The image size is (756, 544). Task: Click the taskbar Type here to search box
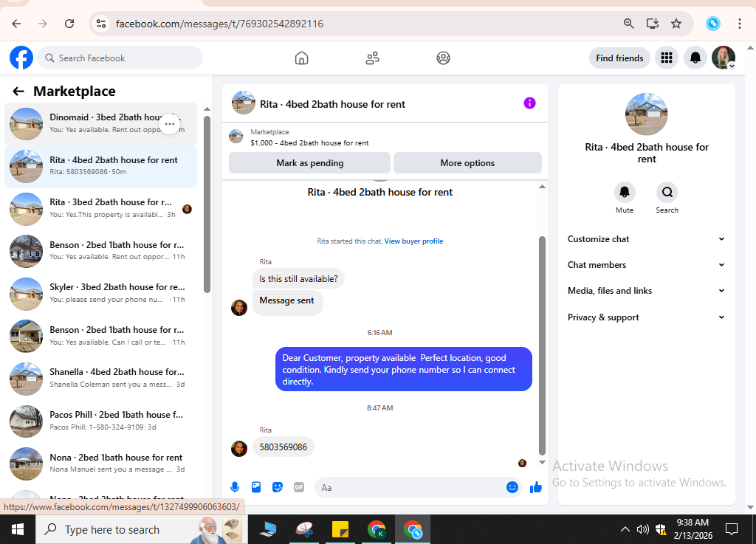pos(141,529)
